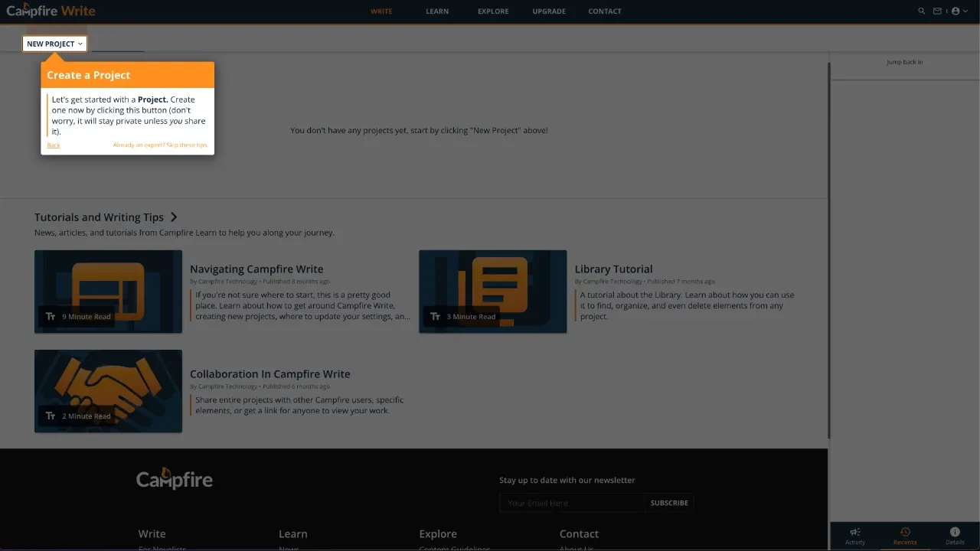Click the SUBSCRIBE newsletter button
The height and width of the screenshot is (551, 980).
[669, 503]
